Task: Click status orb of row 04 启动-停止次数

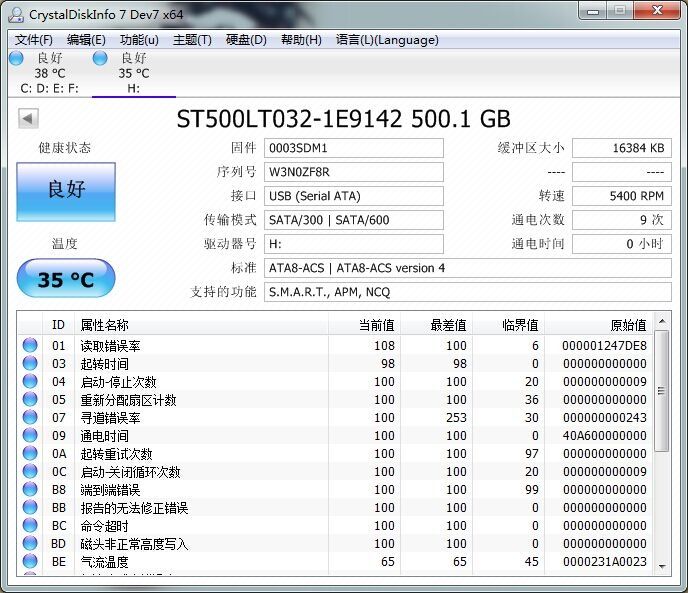Action: click(x=30, y=381)
